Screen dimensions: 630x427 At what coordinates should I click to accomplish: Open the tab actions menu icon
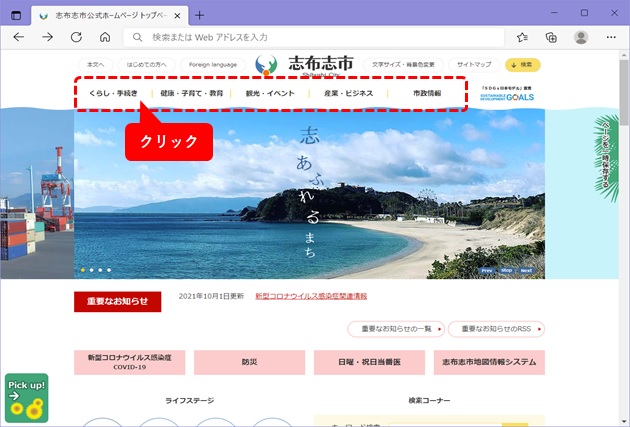pos(16,16)
